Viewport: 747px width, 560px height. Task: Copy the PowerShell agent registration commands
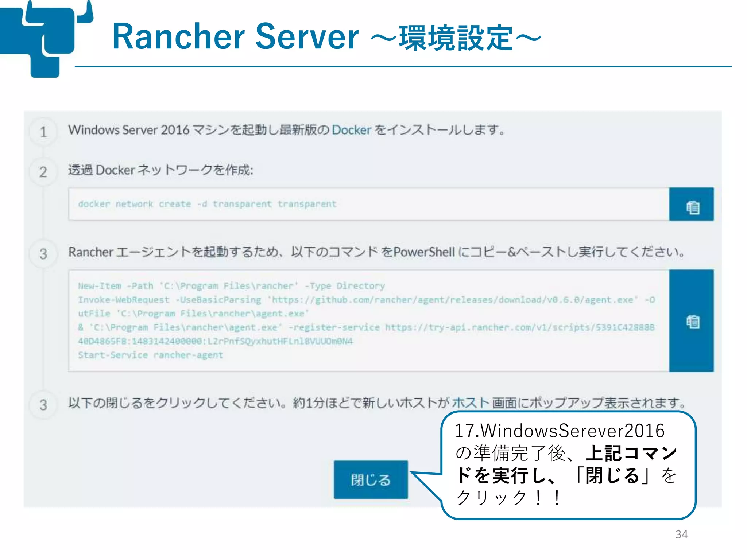tap(691, 320)
